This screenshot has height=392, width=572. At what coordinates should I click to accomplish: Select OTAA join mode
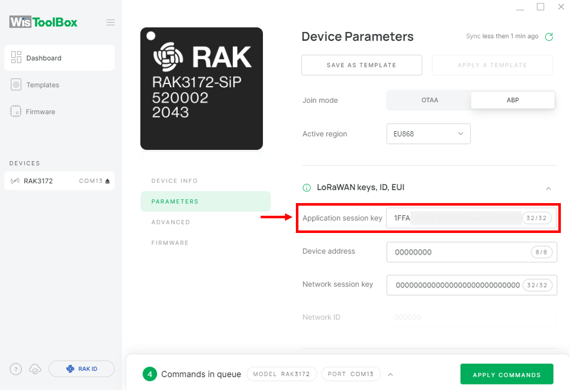[x=429, y=100]
